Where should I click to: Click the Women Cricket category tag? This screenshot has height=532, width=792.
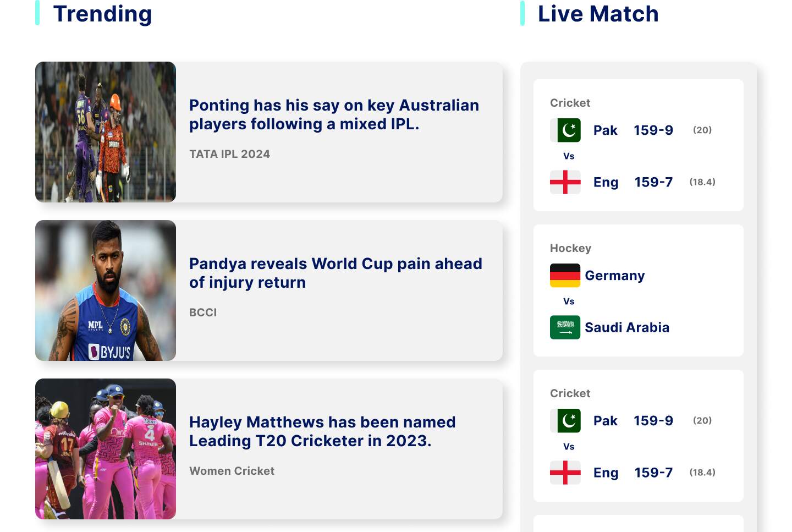pos(232,471)
